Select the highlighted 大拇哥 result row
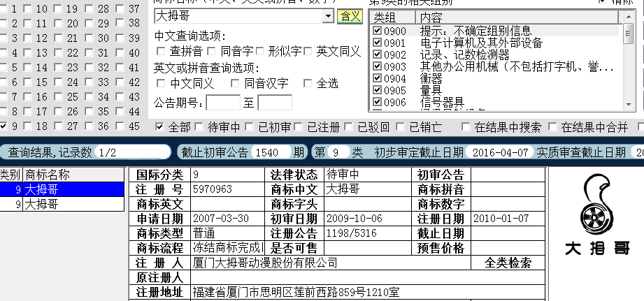The height and width of the screenshot is (301, 644). 62,189
